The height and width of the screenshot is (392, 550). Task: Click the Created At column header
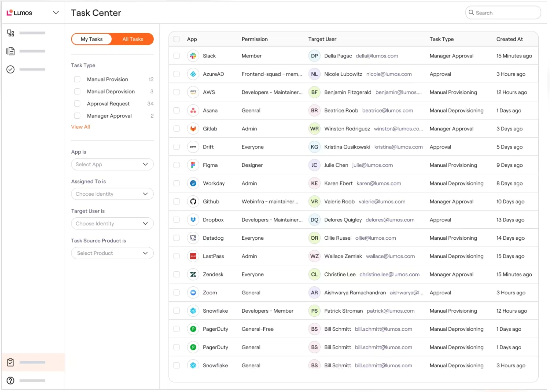[x=509, y=39]
